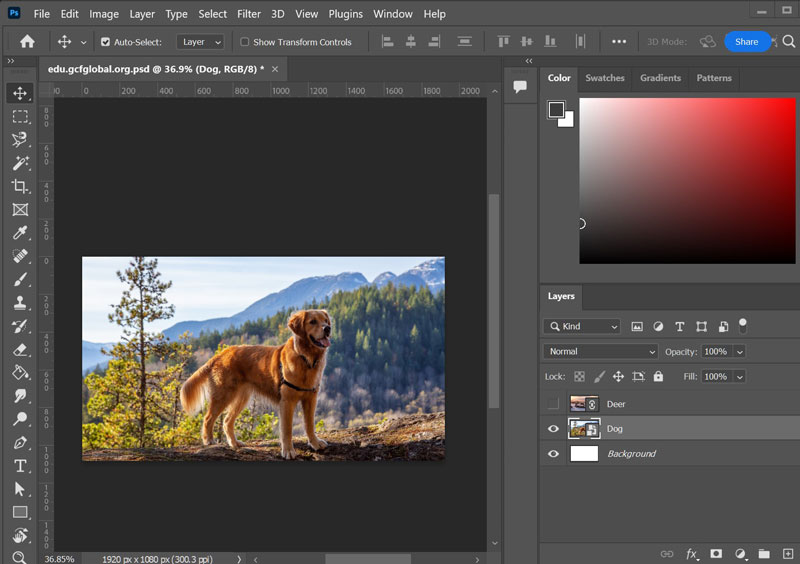800x564 pixels.
Task: Select the Crop tool
Action: [20, 186]
